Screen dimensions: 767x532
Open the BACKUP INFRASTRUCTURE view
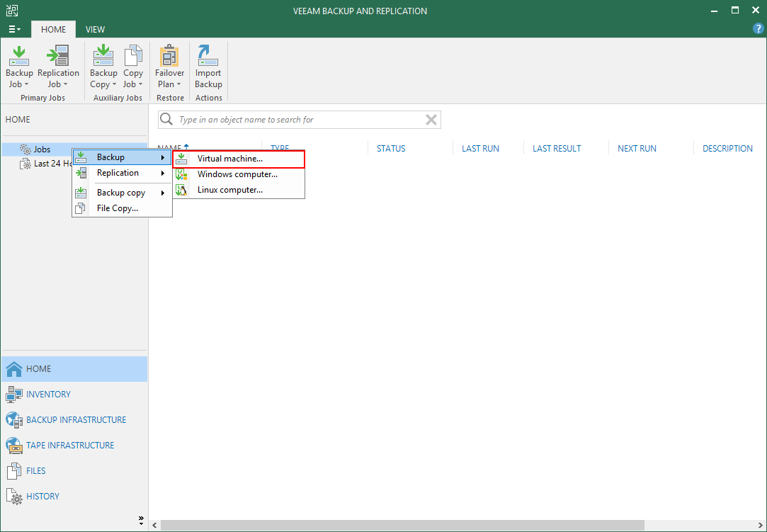pos(74,420)
